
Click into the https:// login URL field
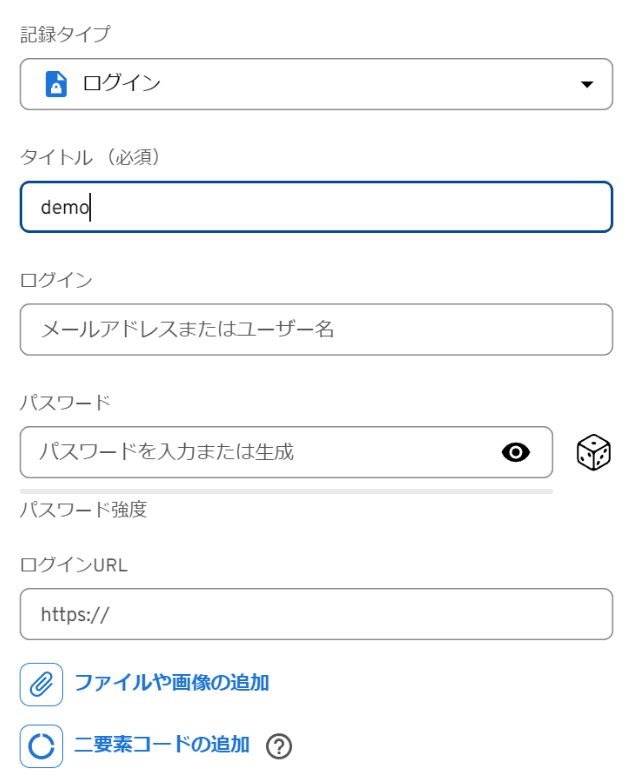click(x=316, y=614)
